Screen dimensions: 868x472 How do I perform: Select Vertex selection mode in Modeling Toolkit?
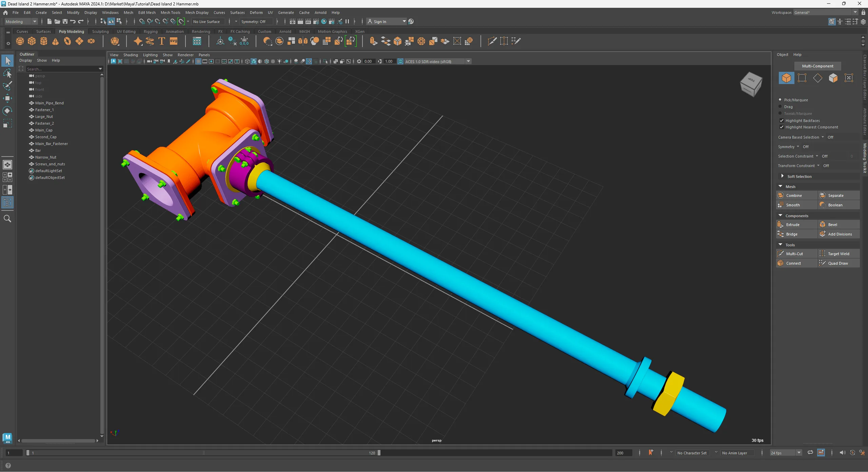pyautogui.click(x=802, y=78)
